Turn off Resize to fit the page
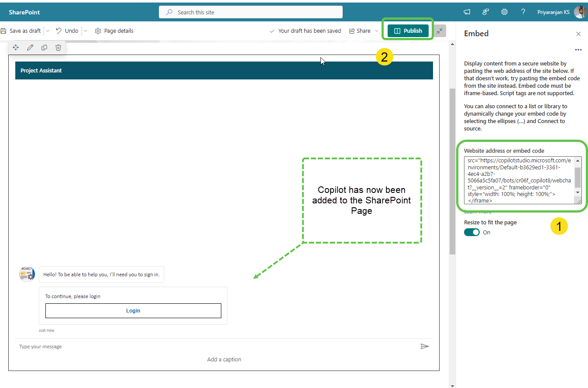The image size is (588, 388). 472,233
